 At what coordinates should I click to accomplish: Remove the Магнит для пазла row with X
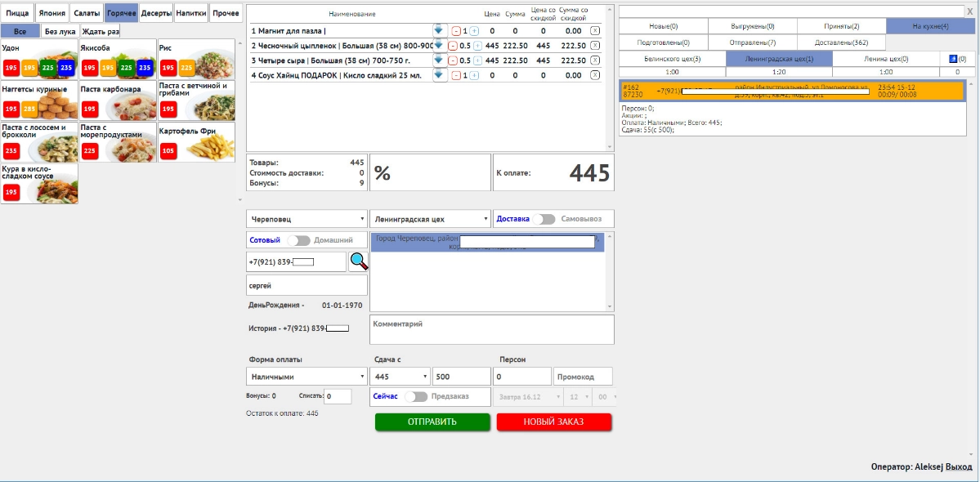[594, 30]
